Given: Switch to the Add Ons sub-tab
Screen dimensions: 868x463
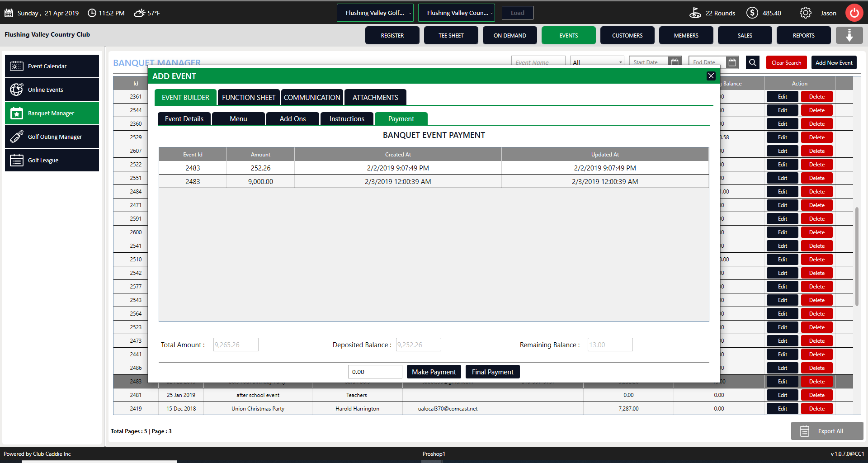Looking at the screenshot, I should pos(292,119).
